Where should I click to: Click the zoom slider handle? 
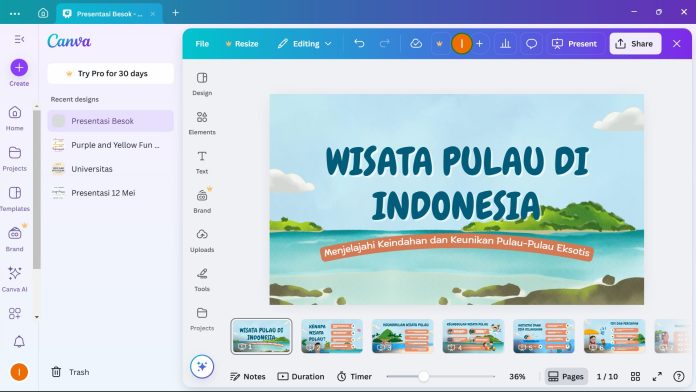tap(423, 376)
